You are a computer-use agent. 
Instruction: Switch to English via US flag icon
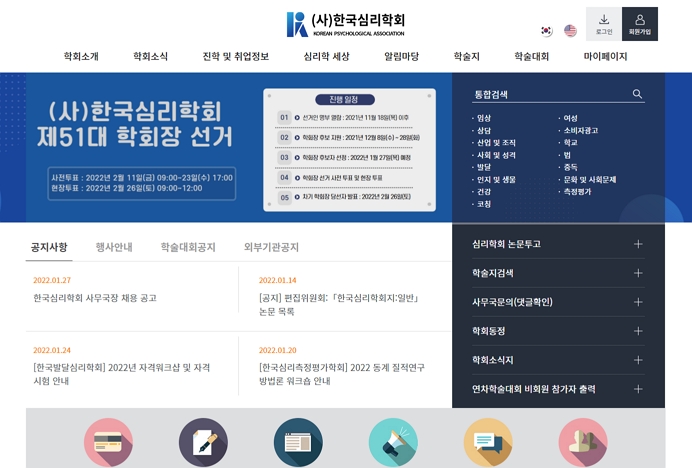pyautogui.click(x=570, y=31)
